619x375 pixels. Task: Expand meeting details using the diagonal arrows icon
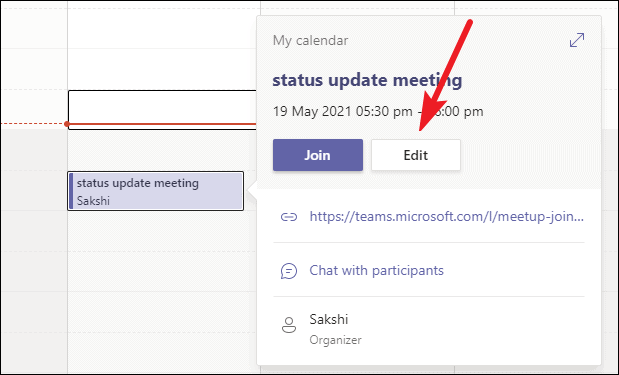coord(577,40)
